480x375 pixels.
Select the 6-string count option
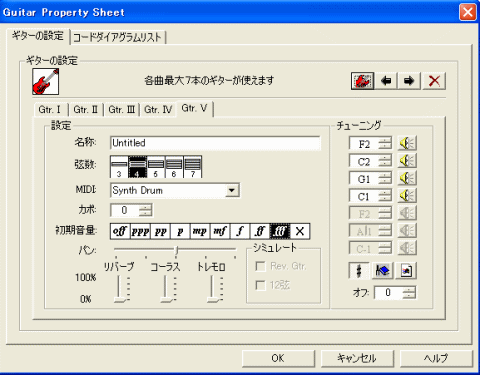[x=174, y=167]
